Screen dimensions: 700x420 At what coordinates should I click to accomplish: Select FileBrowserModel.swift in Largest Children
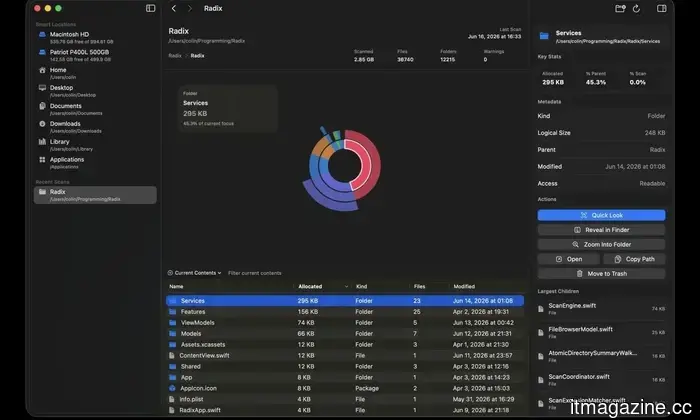[x=601, y=332]
